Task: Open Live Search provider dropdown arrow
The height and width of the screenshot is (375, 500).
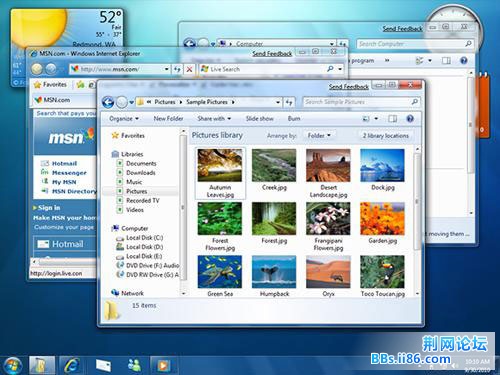Action: pyautogui.click(x=340, y=69)
